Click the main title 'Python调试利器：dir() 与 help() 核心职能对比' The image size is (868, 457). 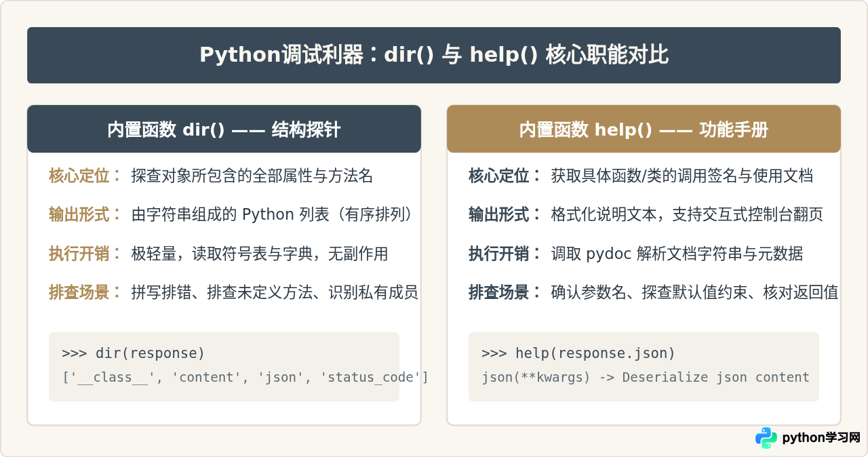point(434,55)
